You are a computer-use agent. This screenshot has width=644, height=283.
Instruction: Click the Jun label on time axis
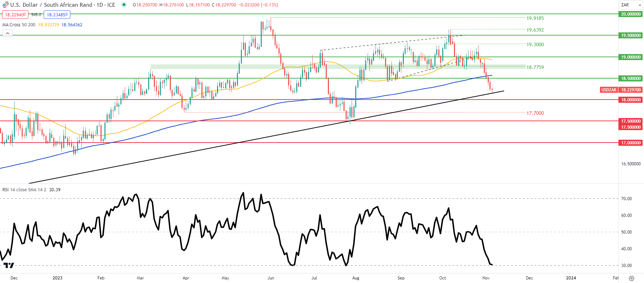point(271,278)
